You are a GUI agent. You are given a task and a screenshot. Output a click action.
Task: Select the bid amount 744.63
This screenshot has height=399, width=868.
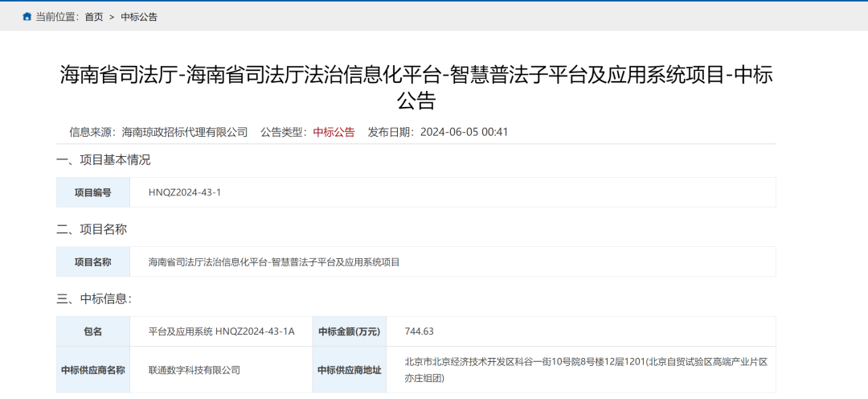(x=419, y=331)
